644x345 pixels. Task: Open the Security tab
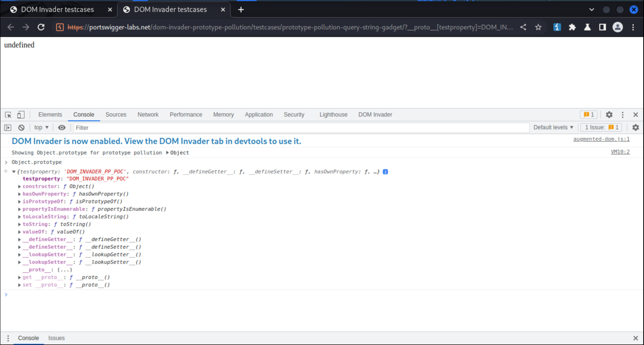[294, 115]
